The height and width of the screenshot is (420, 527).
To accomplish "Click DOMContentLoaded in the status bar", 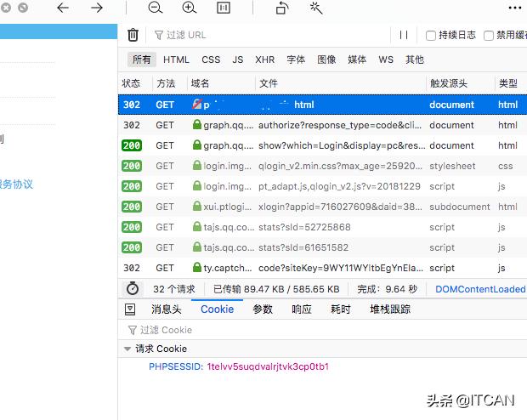I will (480, 289).
